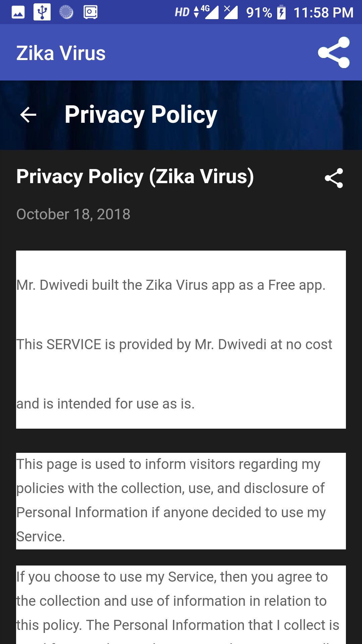The width and height of the screenshot is (362, 644).
Task: Open the screen recorder notification icon
Action: click(x=90, y=12)
